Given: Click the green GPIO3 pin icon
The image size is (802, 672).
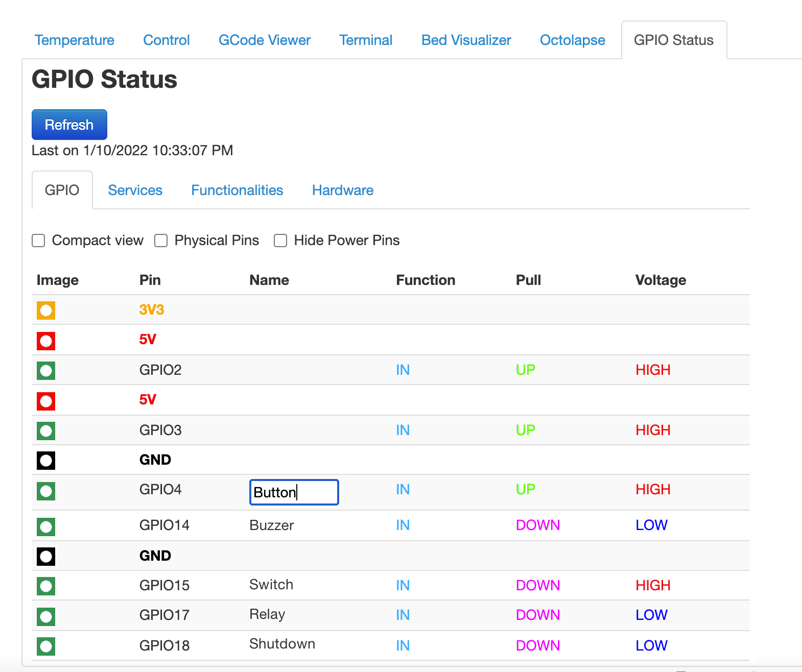Looking at the screenshot, I should (x=46, y=430).
